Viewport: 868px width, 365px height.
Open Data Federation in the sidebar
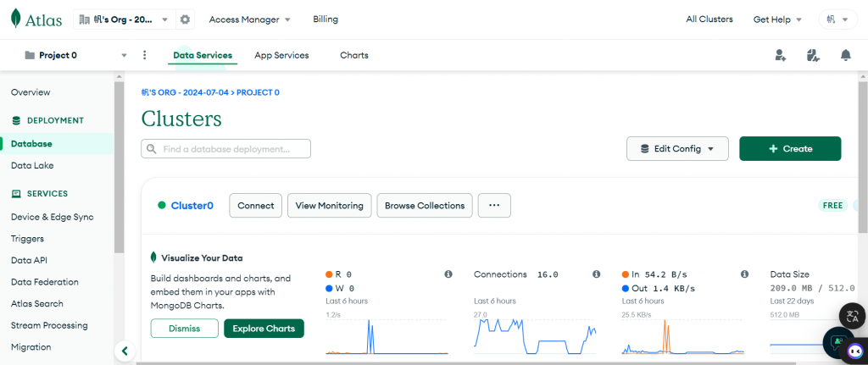click(x=45, y=282)
